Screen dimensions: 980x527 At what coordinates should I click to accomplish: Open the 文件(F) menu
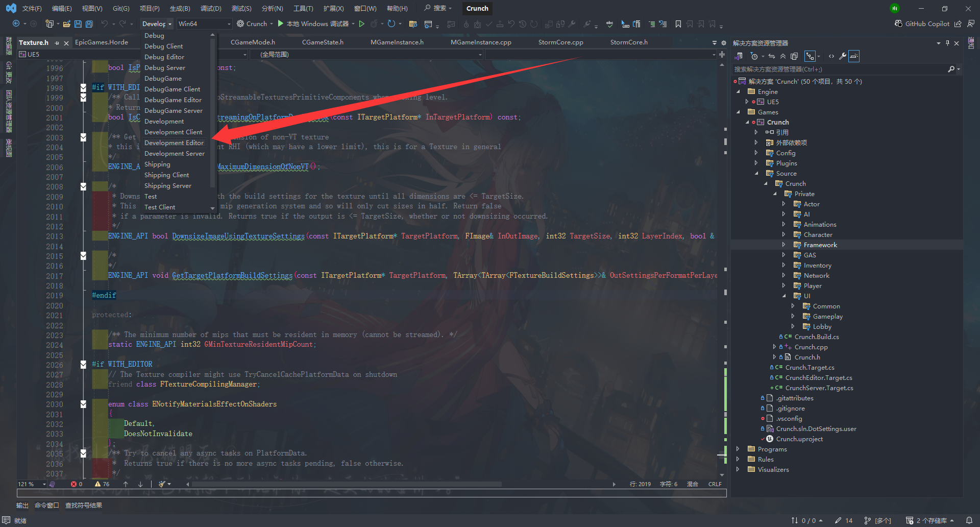(32, 9)
